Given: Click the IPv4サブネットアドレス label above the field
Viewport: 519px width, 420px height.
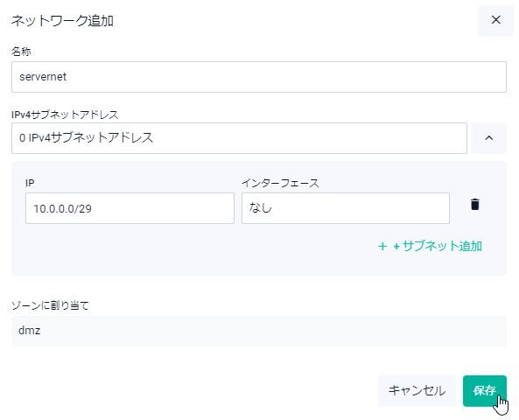Looking at the screenshot, I should point(65,115).
